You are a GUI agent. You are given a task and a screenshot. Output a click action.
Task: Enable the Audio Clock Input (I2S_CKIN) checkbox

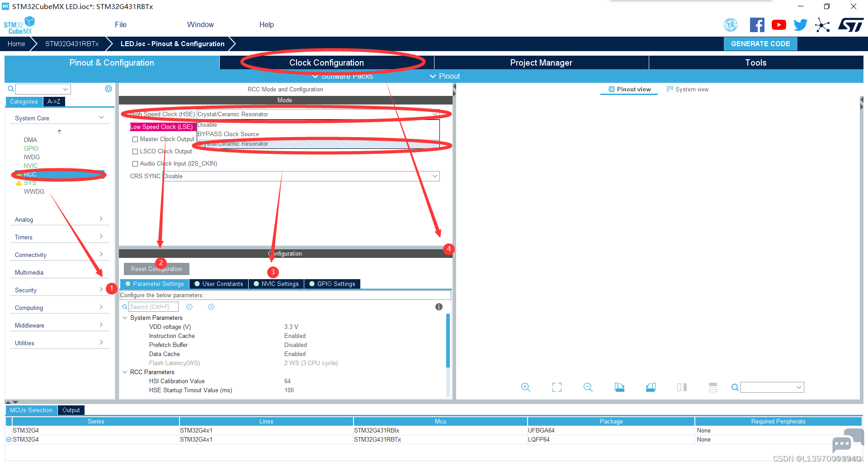coord(135,164)
